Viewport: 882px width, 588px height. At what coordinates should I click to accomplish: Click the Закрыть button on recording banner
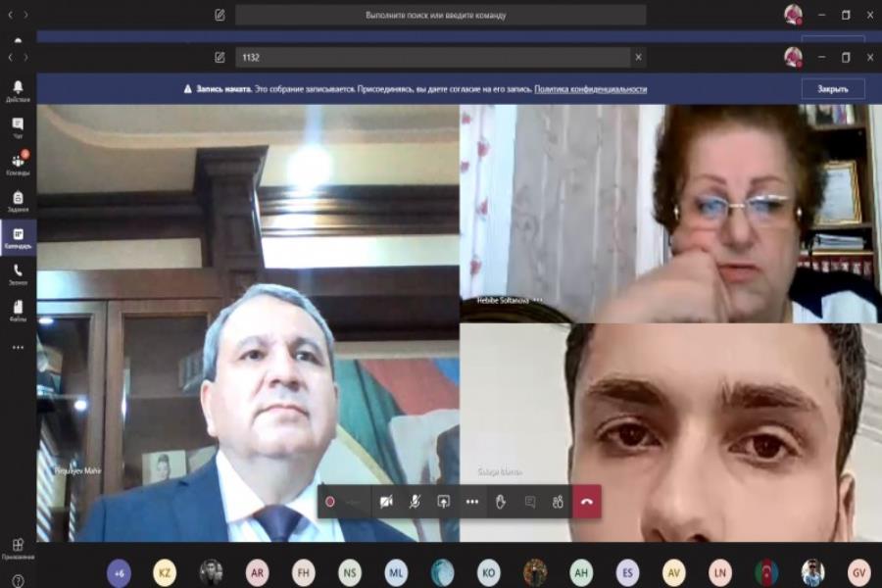[832, 89]
